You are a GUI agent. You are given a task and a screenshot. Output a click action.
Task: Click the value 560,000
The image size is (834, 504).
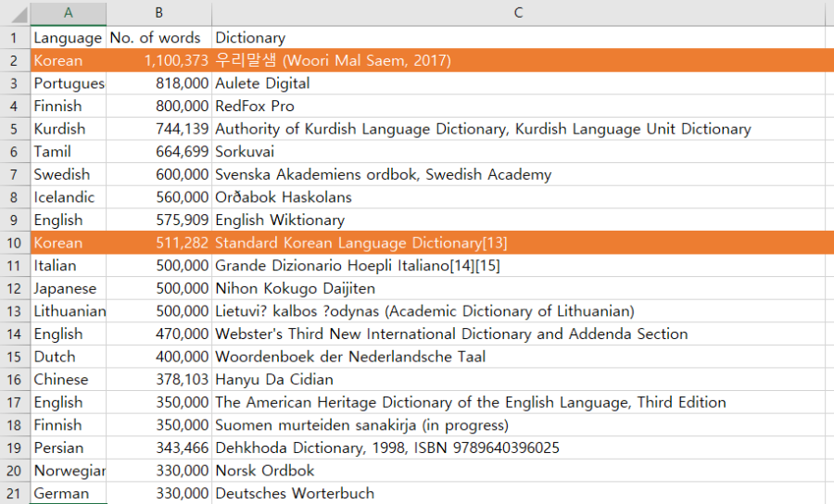pos(158,197)
